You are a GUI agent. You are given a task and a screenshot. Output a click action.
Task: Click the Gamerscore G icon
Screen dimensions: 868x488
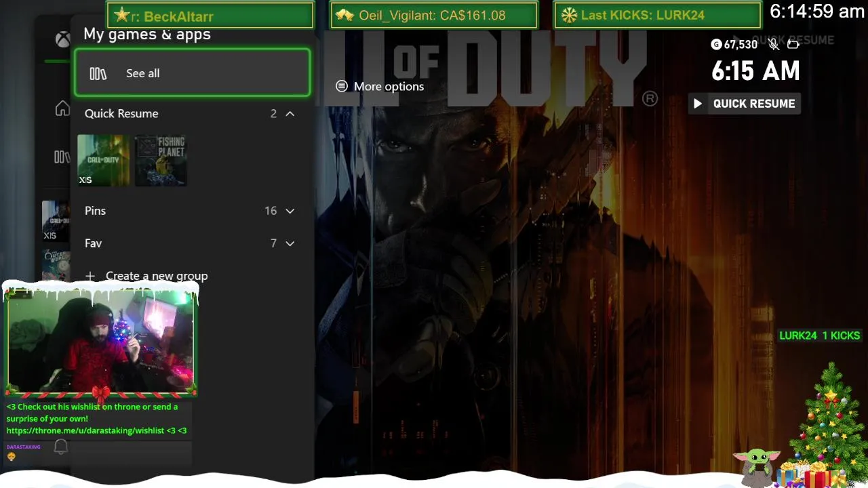(x=716, y=44)
